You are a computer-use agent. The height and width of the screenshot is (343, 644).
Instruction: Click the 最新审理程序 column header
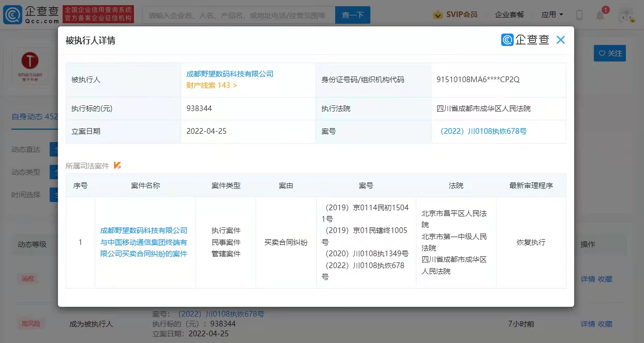pos(531,185)
